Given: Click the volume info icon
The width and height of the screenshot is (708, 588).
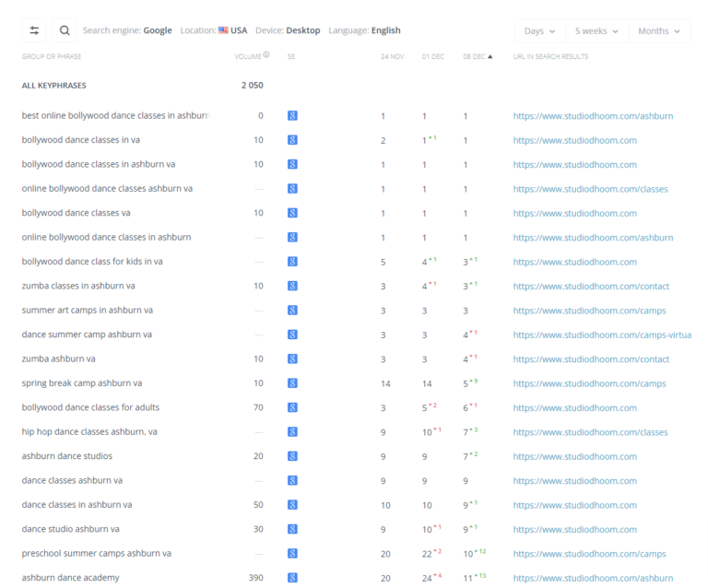Looking at the screenshot, I should coord(266,55).
